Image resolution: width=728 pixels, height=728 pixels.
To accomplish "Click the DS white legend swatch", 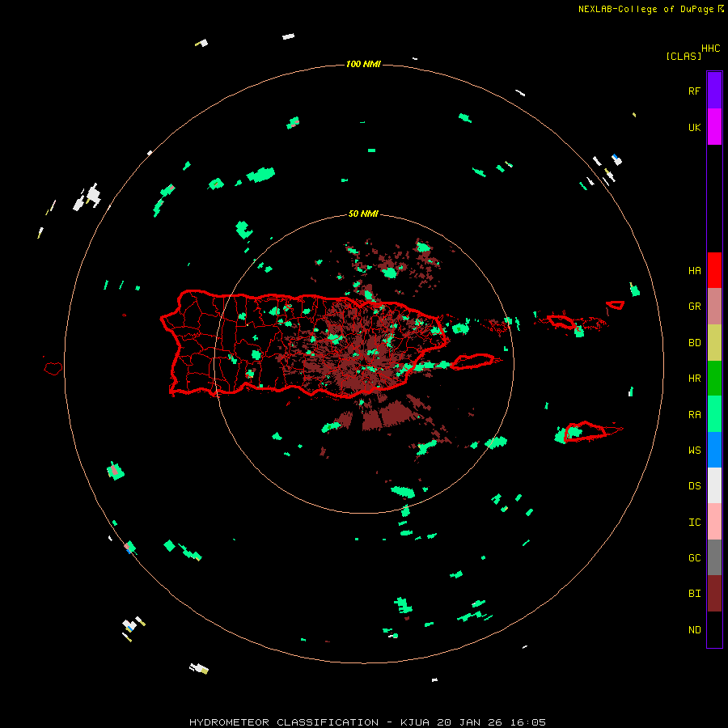I will pyautogui.click(x=714, y=485).
